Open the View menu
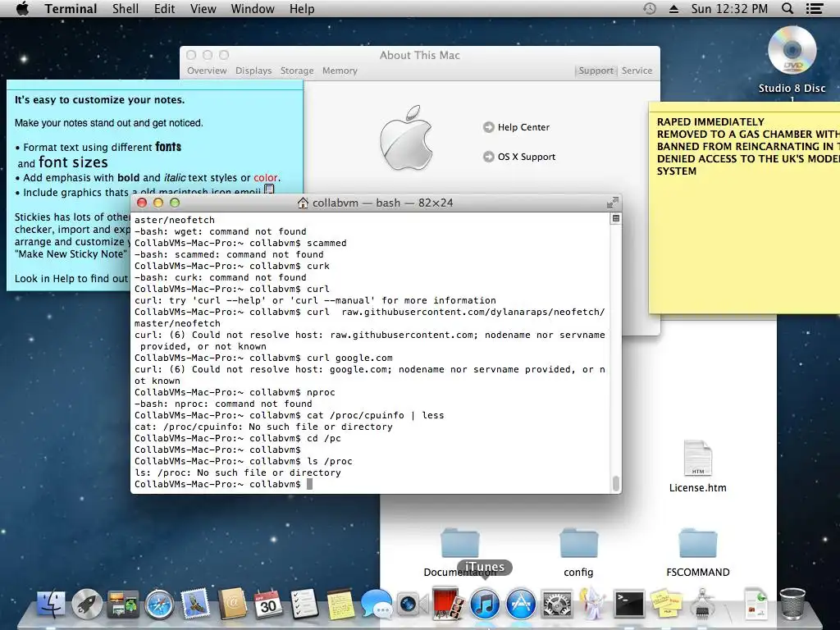This screenshot has height=630, width=840. (x=203, y=8)
